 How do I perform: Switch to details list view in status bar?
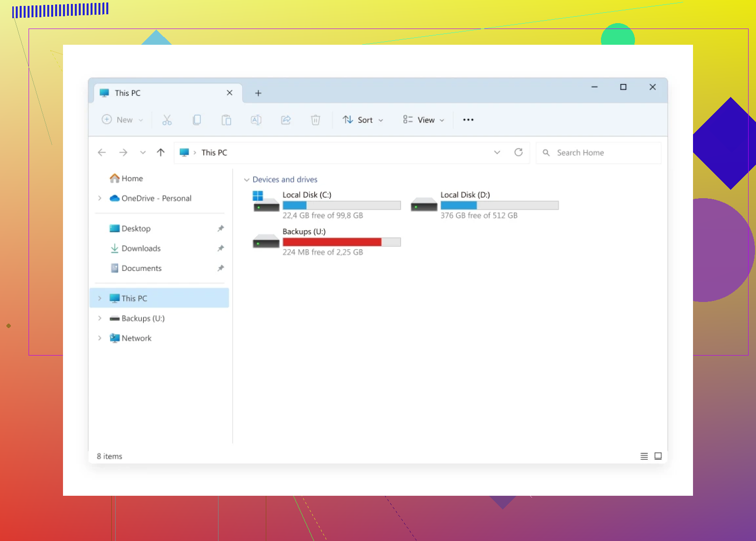pos(644,456)
